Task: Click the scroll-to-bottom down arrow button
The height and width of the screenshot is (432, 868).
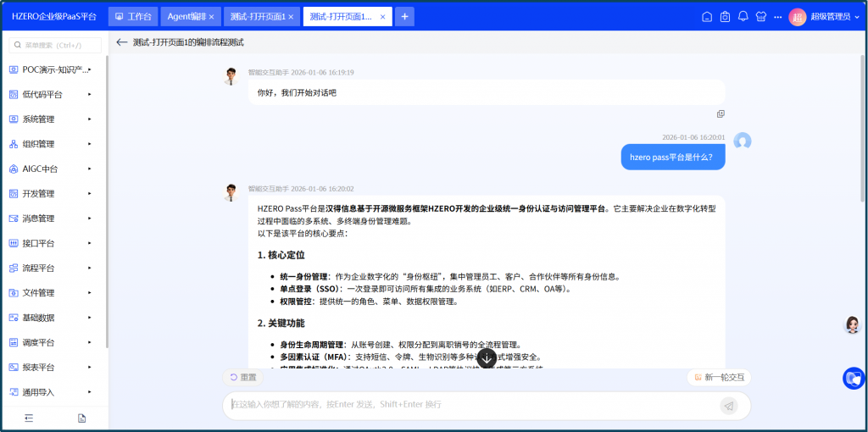Action: 487,357
